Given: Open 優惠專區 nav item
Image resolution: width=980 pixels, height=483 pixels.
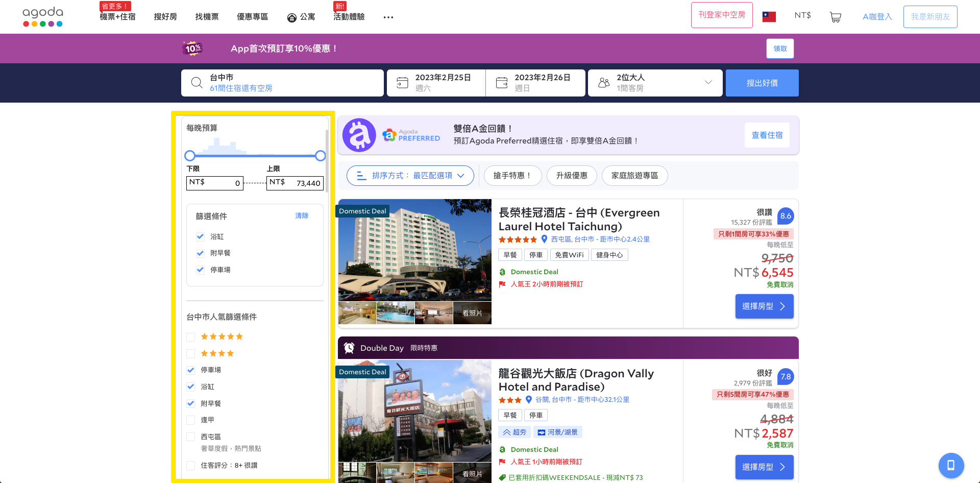Looking at the screenshot, I should click(252, 17).
